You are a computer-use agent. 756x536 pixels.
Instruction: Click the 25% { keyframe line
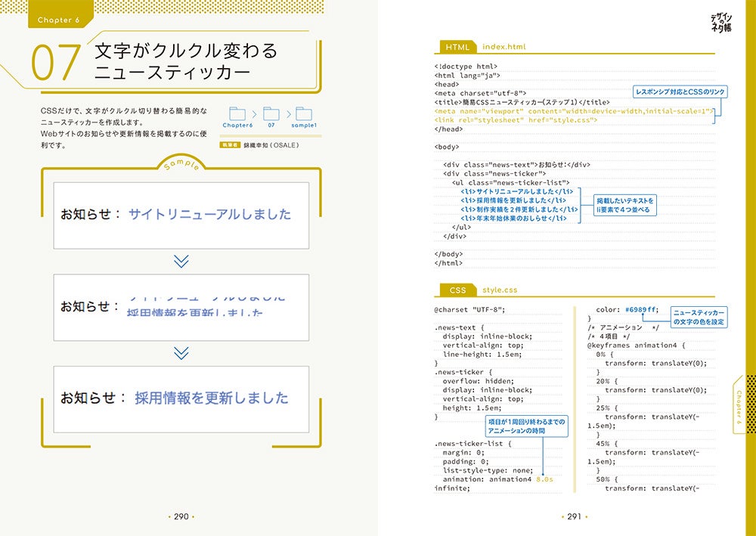click(x=606, y=407)
